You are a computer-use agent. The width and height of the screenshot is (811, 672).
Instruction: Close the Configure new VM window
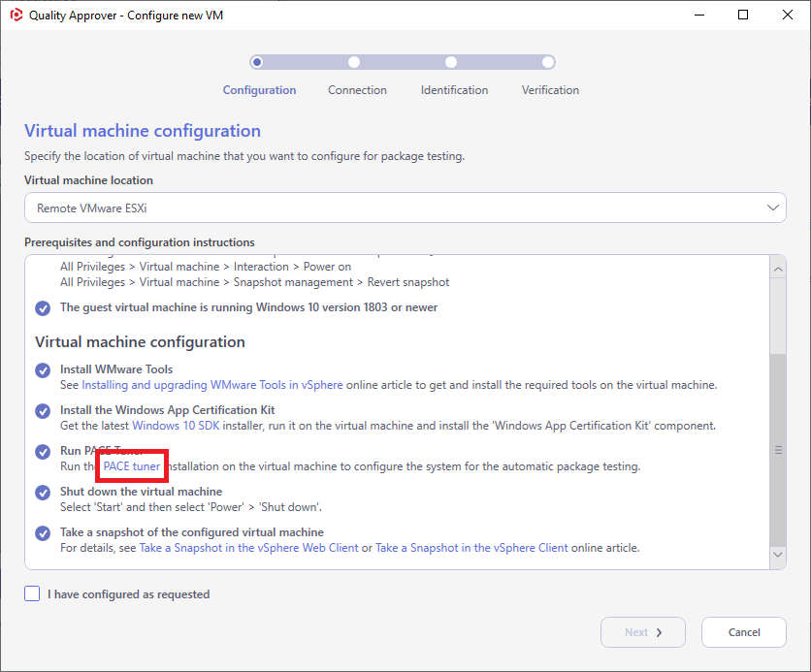787,15
